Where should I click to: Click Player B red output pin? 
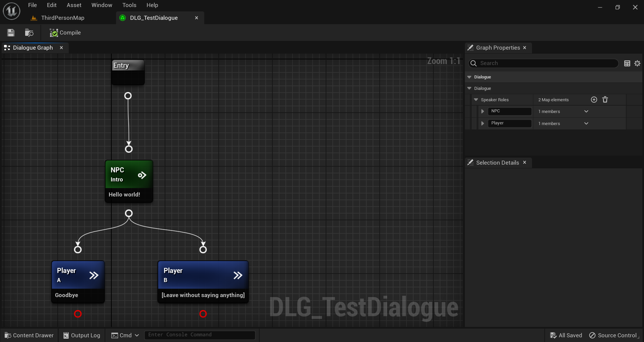click(x=203, y=314)
